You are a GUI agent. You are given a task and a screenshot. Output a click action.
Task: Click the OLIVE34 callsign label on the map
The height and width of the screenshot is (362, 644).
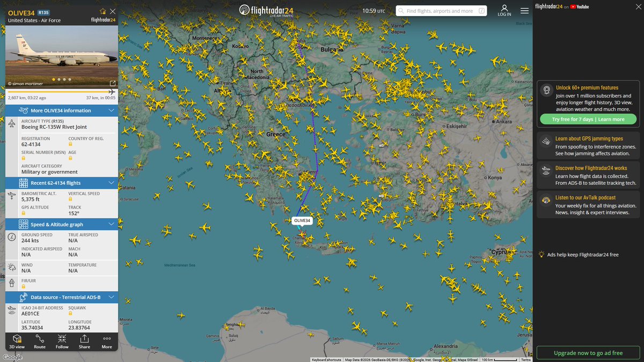302,220
